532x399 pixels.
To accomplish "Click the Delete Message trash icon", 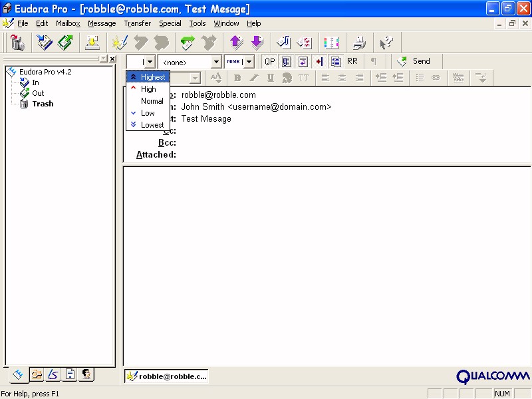I will click(x=17, y=43).
